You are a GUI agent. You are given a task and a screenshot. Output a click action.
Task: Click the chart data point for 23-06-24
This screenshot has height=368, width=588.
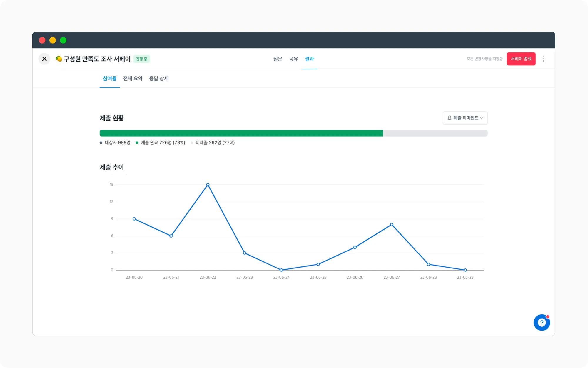point(281,270)
